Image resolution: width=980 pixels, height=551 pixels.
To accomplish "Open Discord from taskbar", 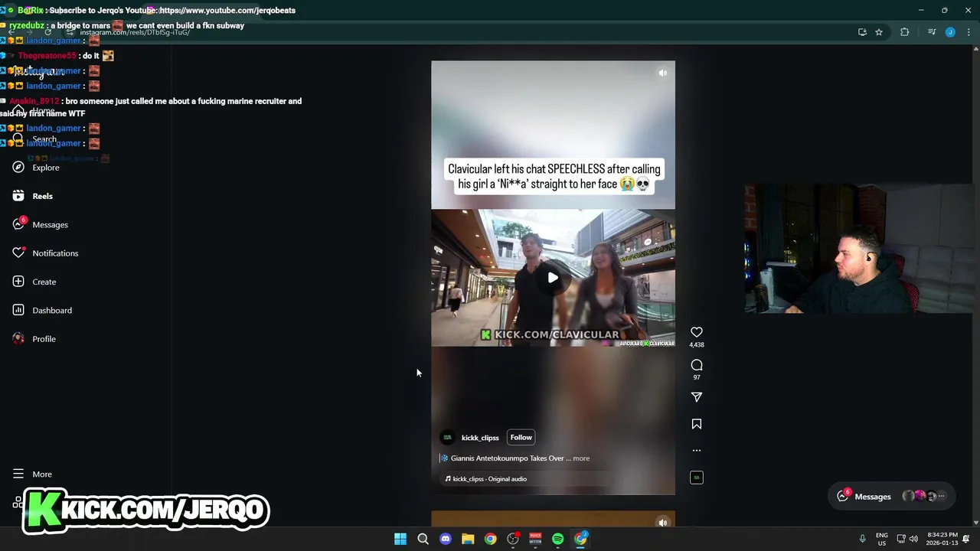I will pyautogui.click(x=446, y=540).
